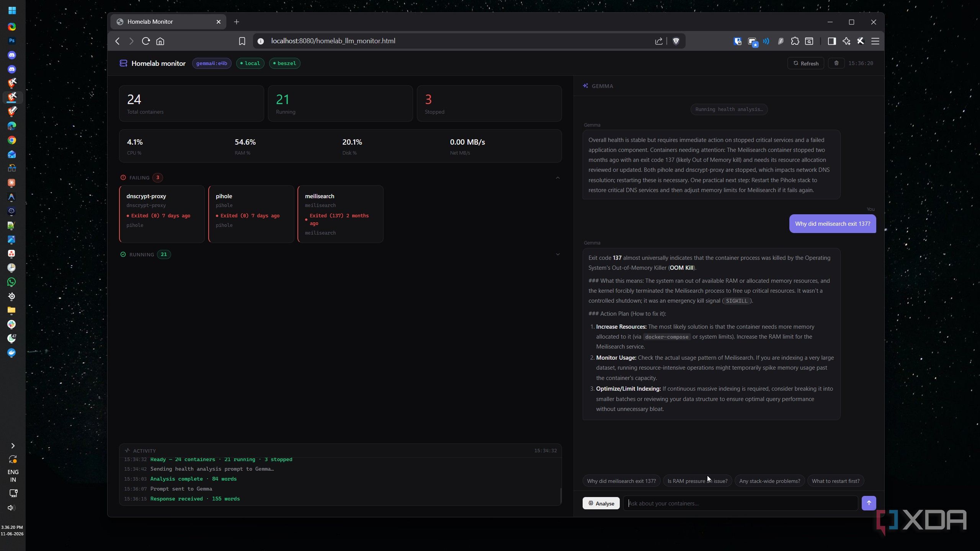Viewport: 980px width, 551px height.
Task: Focus the 'Ask about your containers' input
Action: pos(740,503)
